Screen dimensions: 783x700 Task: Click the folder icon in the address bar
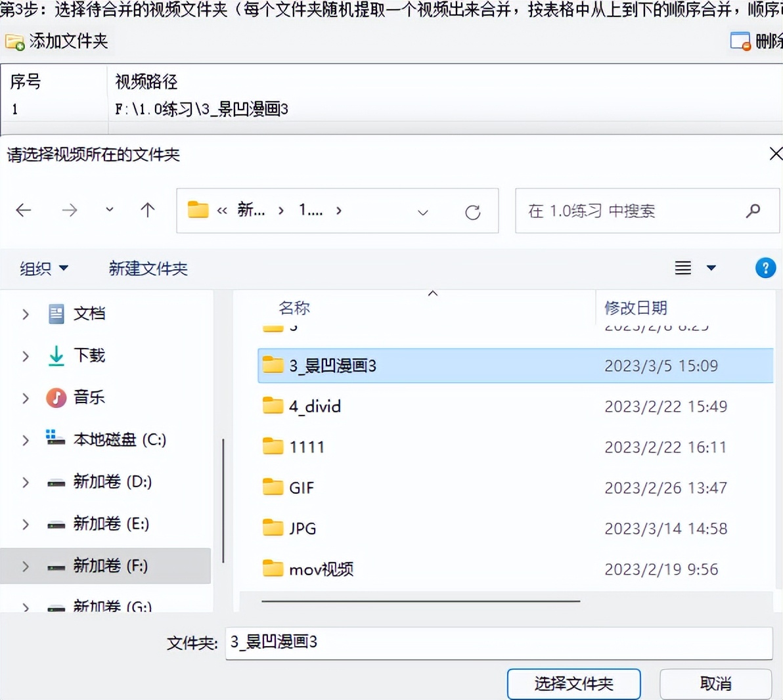point(197,210)
